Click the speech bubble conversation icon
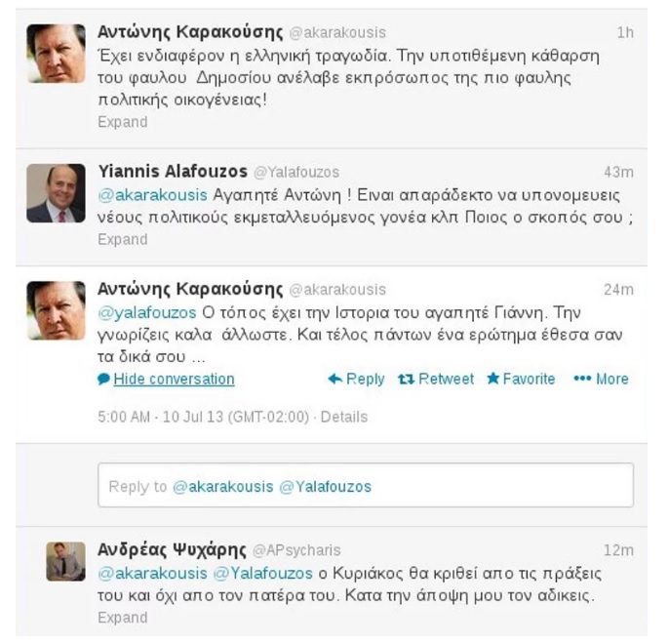669x644 pixels. (x=103, y=379)
